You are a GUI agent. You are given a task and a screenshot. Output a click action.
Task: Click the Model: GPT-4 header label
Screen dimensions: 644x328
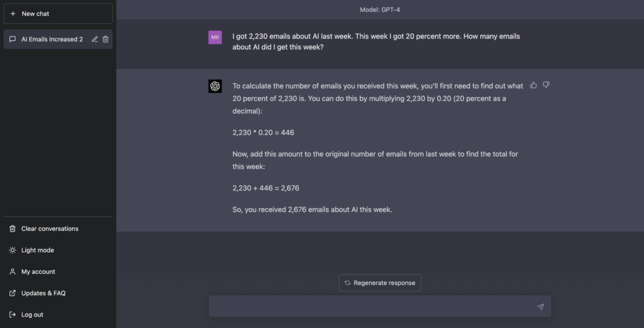click(380, 9)
